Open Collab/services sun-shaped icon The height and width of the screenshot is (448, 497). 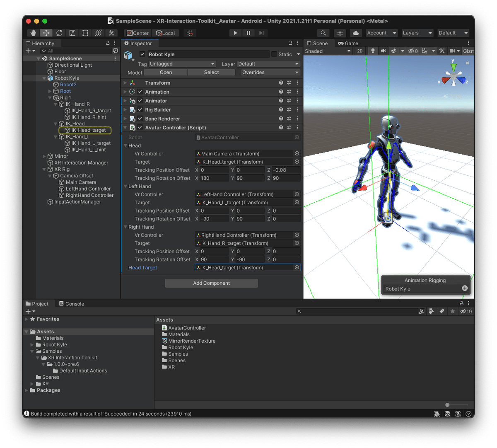(340, 33)
